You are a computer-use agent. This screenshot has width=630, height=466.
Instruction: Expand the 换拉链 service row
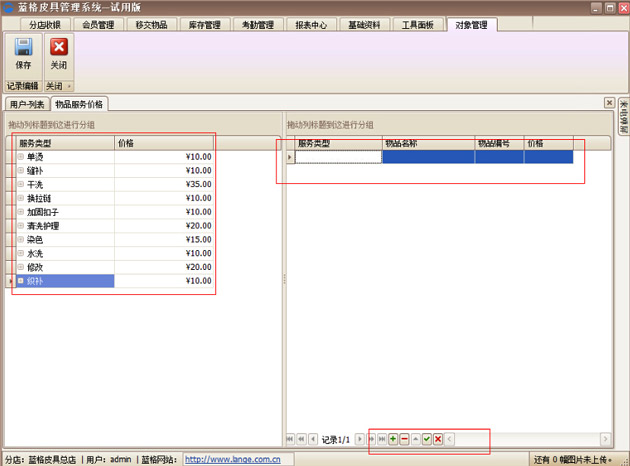tap(21, 199)
